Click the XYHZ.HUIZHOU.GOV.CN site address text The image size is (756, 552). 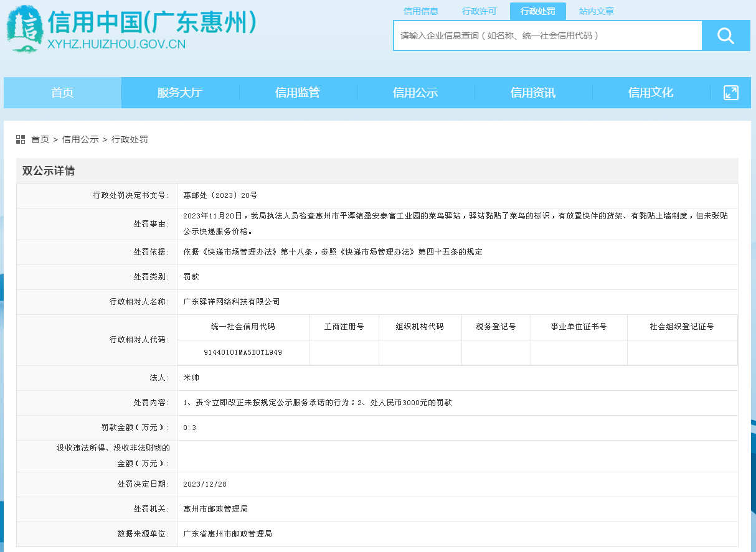[x=116, y=44]
